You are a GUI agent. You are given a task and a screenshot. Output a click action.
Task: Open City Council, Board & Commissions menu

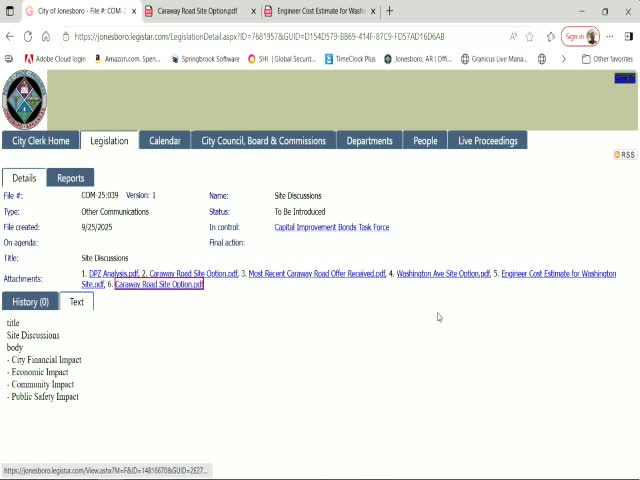pos(263,141)
